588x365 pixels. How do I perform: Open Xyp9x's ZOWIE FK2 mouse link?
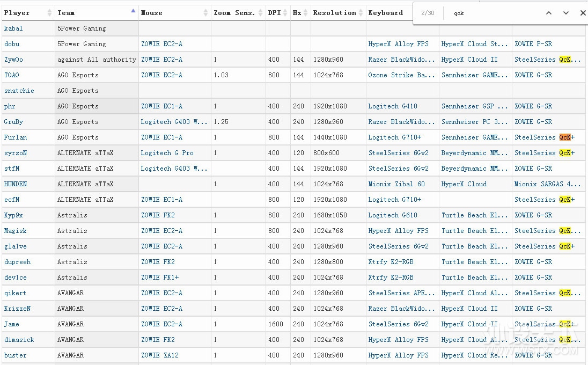[158, 215]
